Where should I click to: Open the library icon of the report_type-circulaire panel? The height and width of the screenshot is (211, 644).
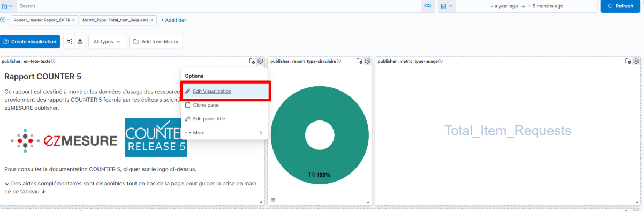click(360, 61)
